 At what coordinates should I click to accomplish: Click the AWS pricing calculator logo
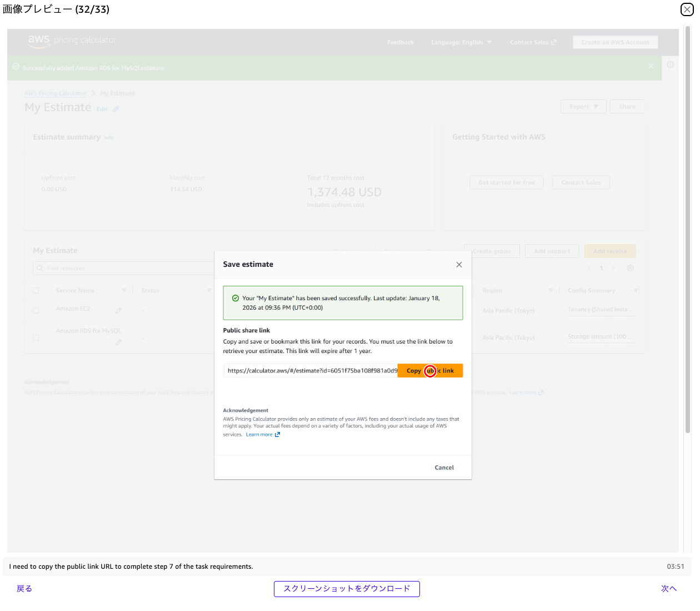[72, 40]
